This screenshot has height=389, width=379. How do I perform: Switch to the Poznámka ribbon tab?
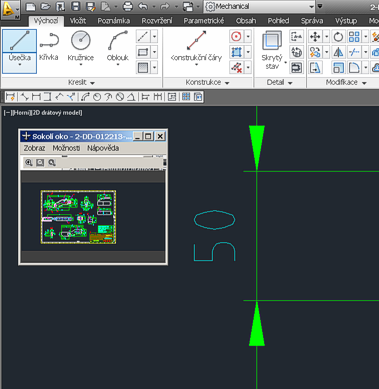tap(114, 21)
